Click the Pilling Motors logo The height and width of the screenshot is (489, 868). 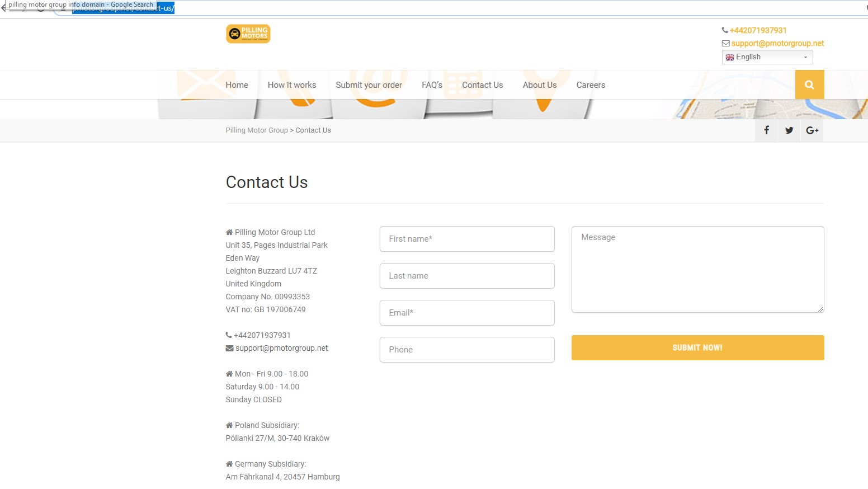click(248, 34)
